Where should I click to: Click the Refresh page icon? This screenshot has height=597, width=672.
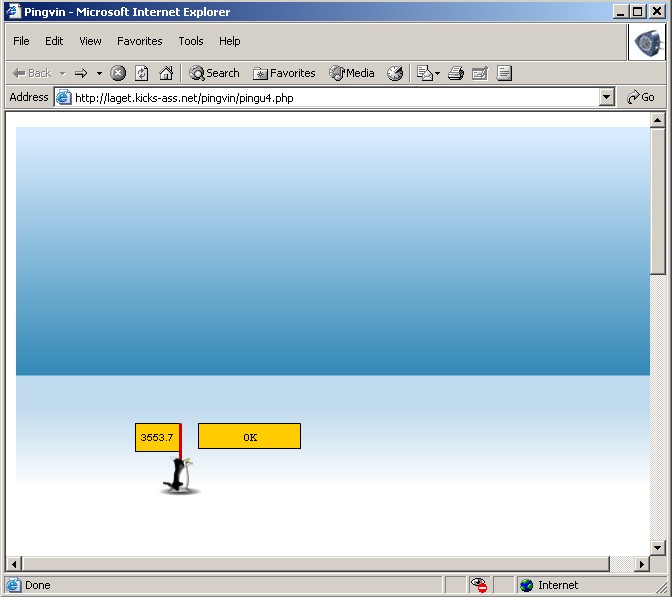pyautogui.click(x=142, y=73)
